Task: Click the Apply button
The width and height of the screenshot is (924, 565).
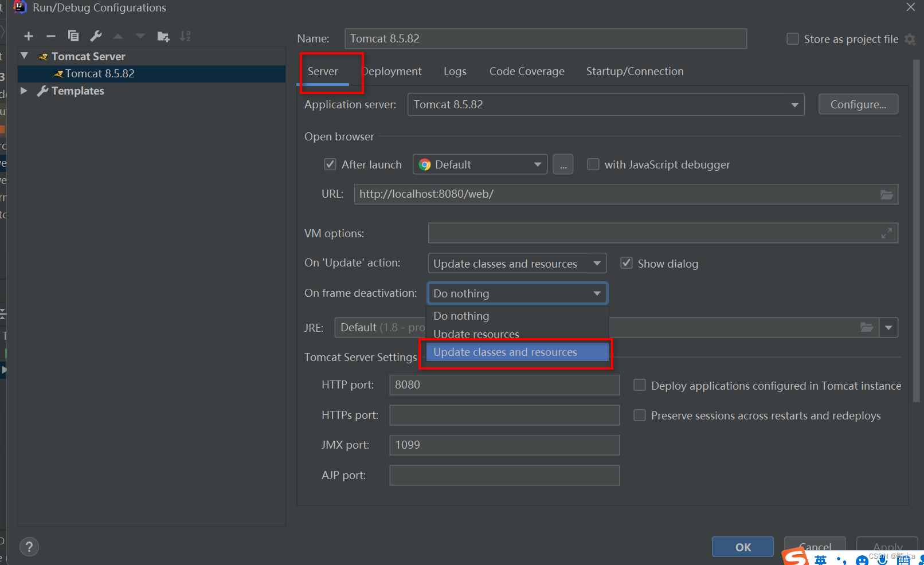Action: coord(887,547)
